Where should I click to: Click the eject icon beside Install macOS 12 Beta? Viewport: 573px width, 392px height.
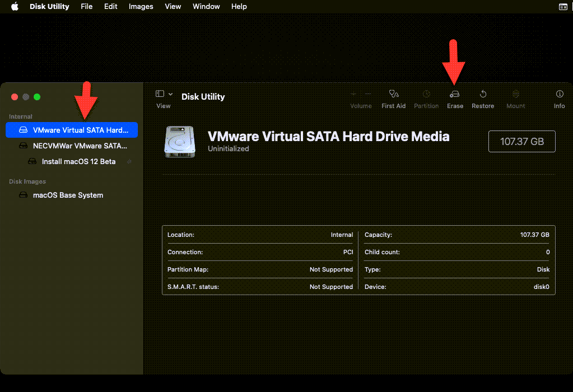[129, 162]
